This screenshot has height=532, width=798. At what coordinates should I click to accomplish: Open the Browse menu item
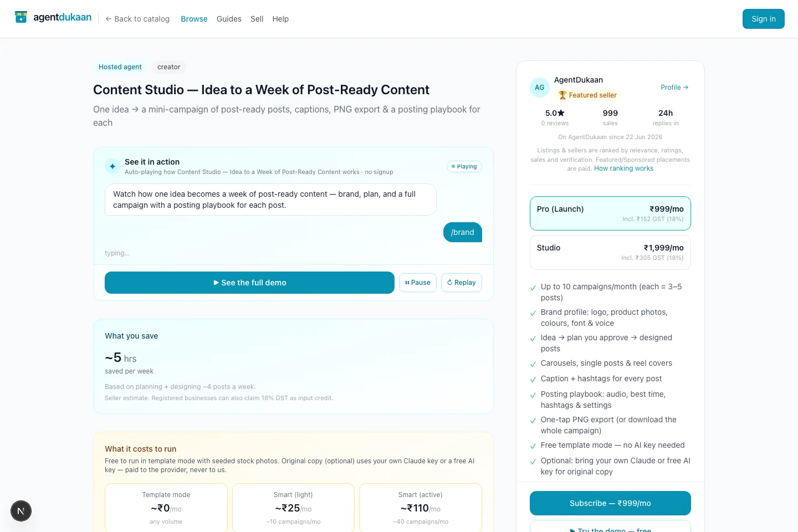(194, 19)
